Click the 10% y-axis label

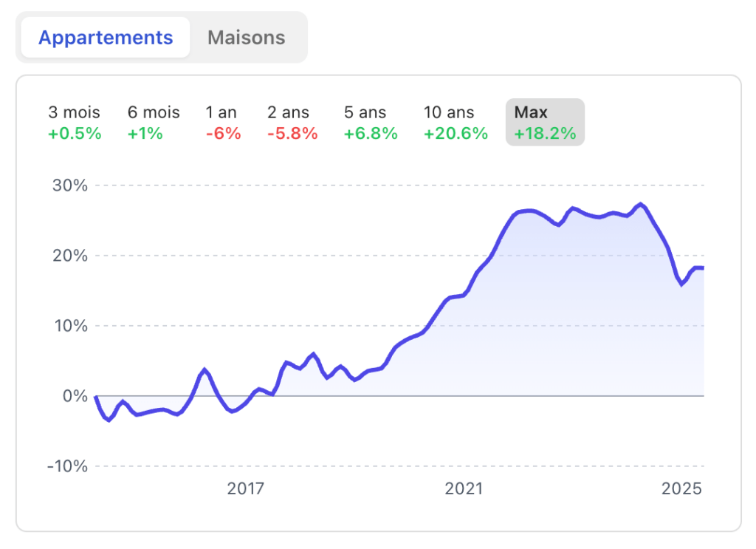click(x=70, y=326)
